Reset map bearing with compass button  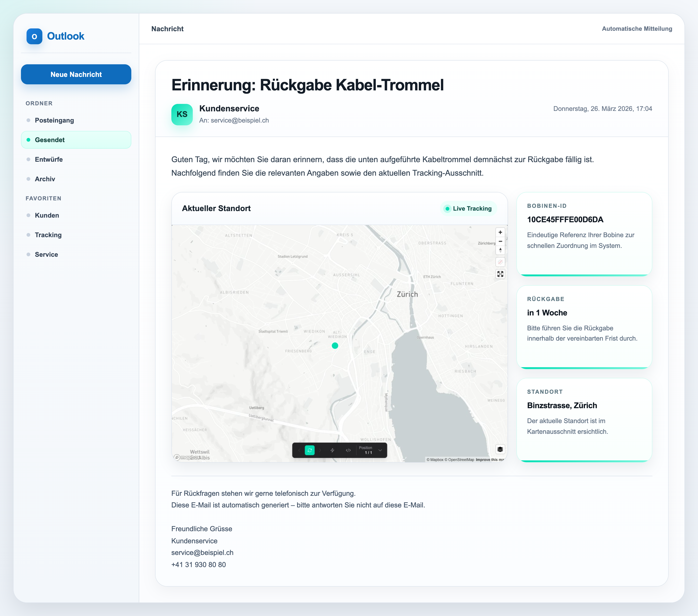pos(500,250)
